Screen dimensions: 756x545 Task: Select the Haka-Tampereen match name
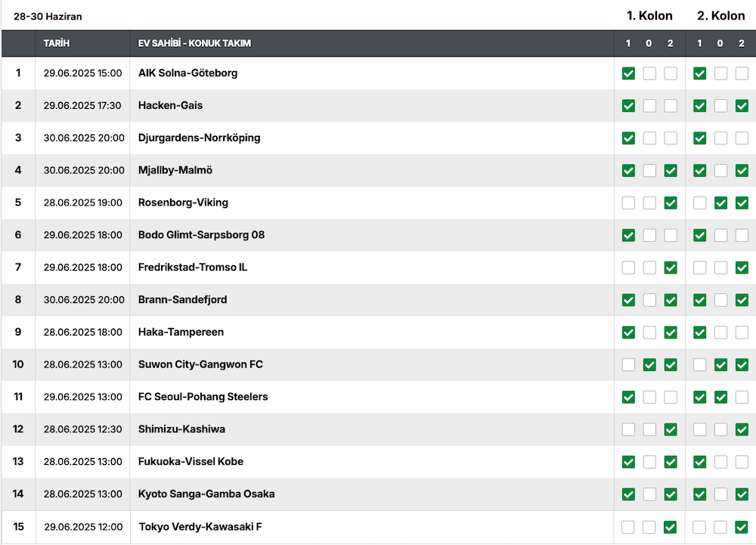tap(181, 332)
